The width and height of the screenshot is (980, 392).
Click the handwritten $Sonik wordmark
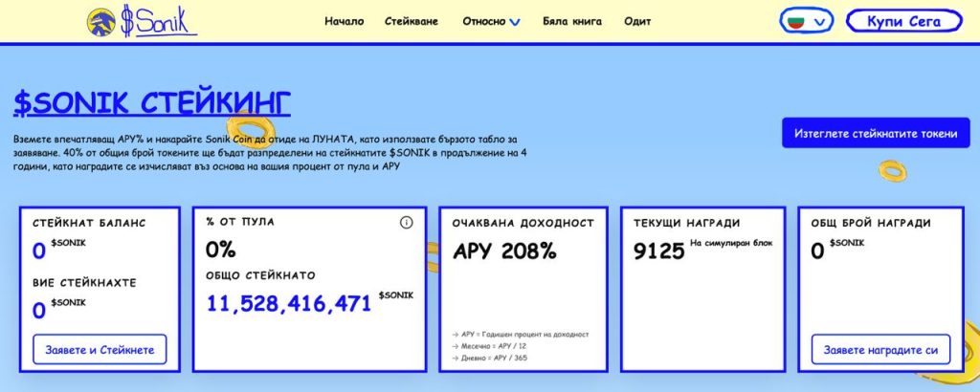click(x=158, y=22)
